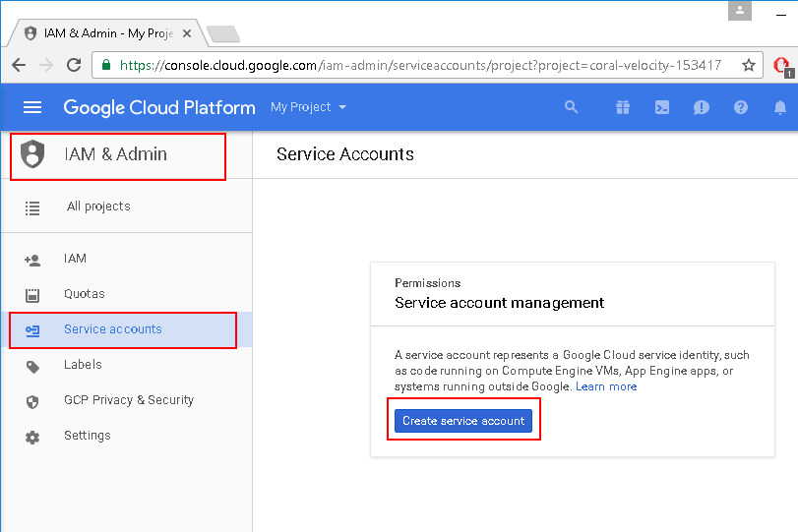Screen dimensions: 798x532
Task: Click the Service Accounts page heading
Action: (345, 153)
